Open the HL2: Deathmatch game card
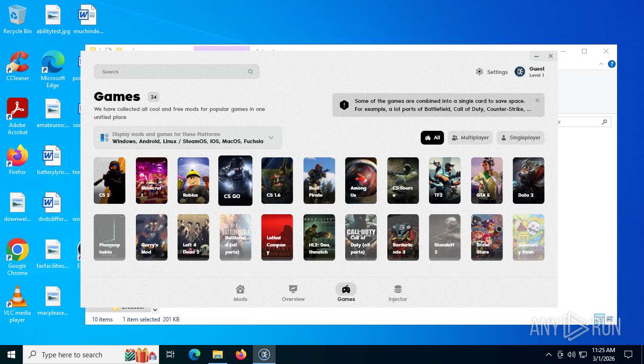This screenshot has width=644, height=364. tap(319, 237)
